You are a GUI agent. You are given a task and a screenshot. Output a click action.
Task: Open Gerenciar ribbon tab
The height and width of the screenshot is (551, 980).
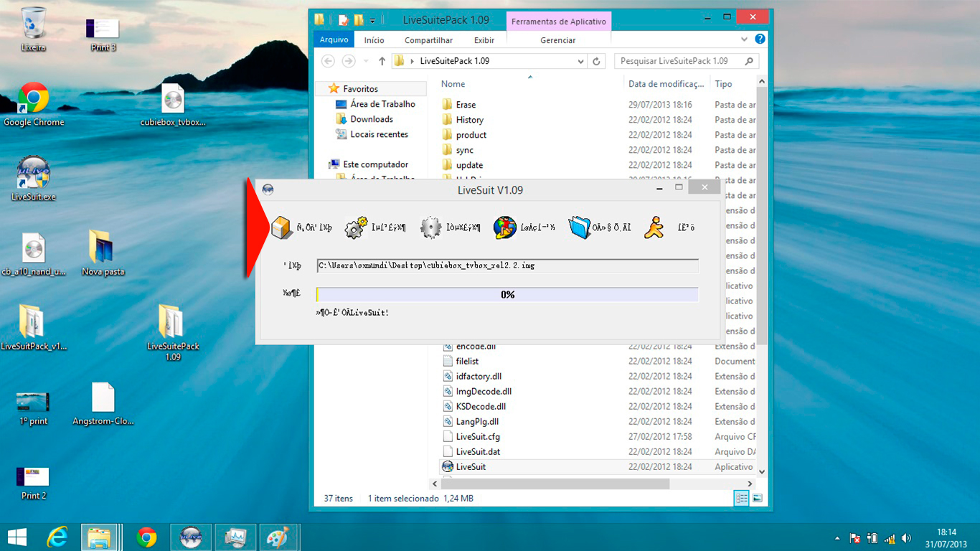pyautogui.click(x=558, y=40)
